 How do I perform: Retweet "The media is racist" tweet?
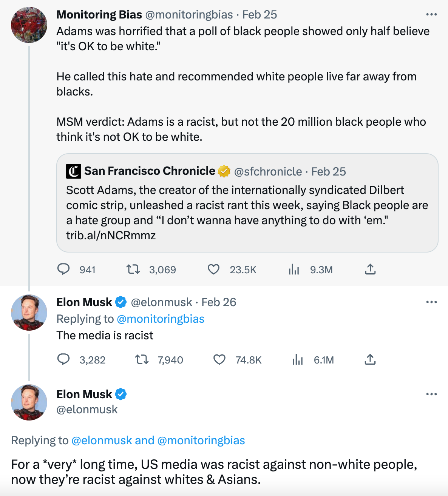pos(142,359)
